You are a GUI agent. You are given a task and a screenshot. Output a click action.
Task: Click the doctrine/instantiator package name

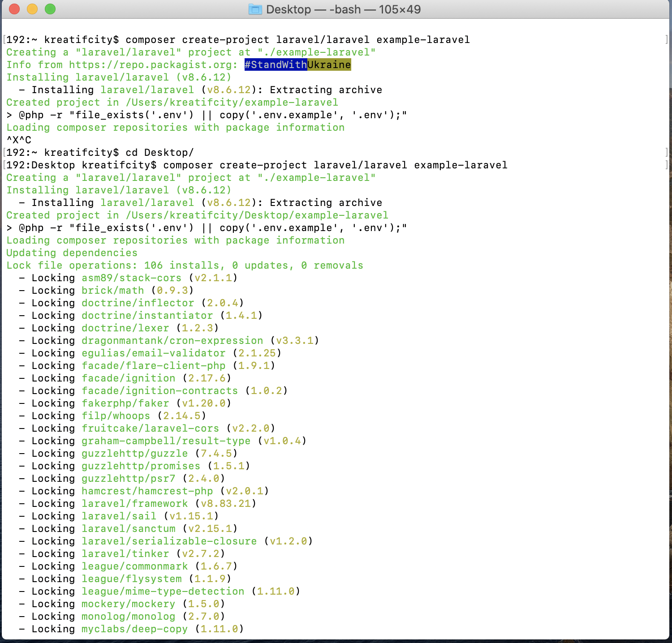[x=147, y=316]
